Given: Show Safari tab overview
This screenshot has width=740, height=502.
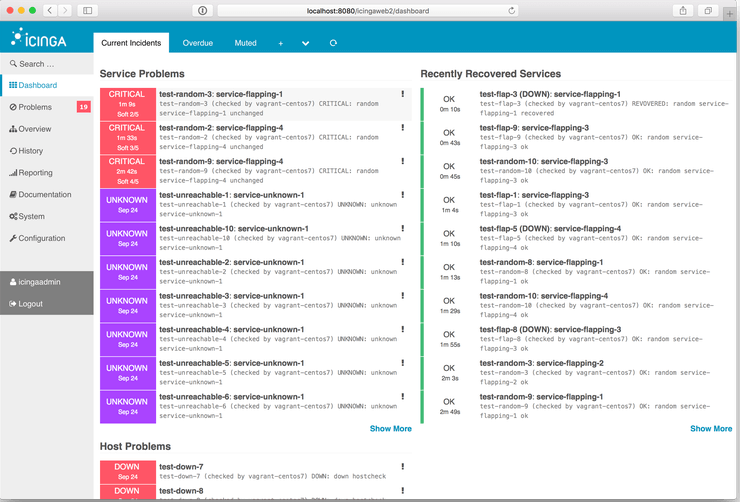Looking at the screenshot, I should pyautogui.click(x=708, y=10).
